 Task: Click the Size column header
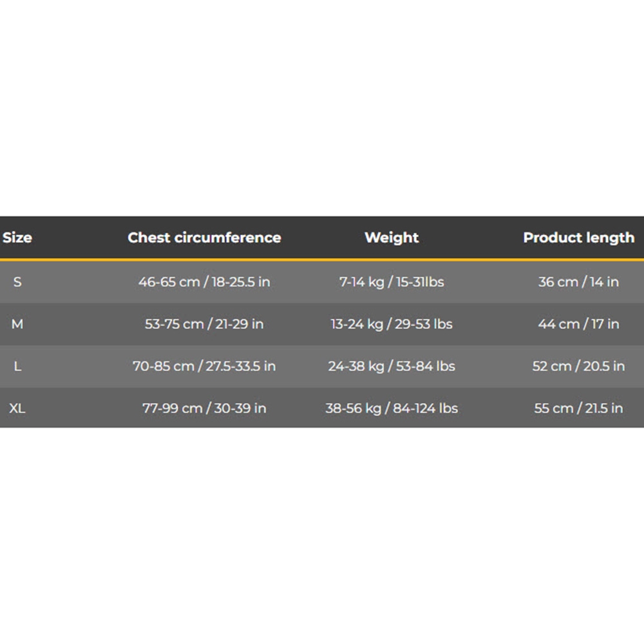coord(17,238)
